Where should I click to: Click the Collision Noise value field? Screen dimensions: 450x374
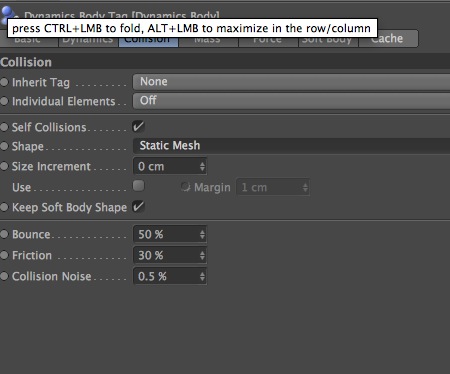170,276
